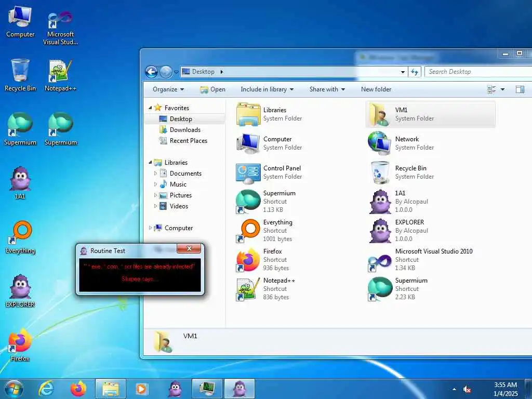
Task: Click the Open toolbar button
Action: 212,89
